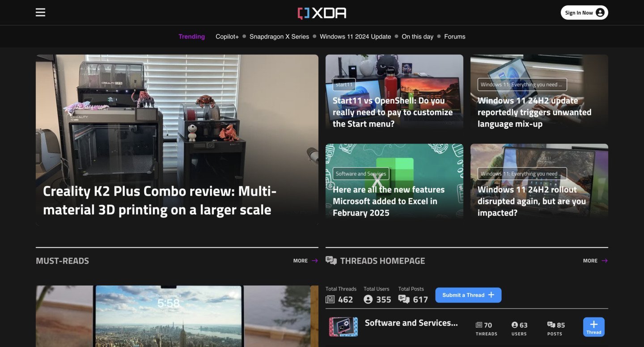Click the Trending label
Image resolution: width=644 pixels, height=347 pixels.
pos(191,37)
